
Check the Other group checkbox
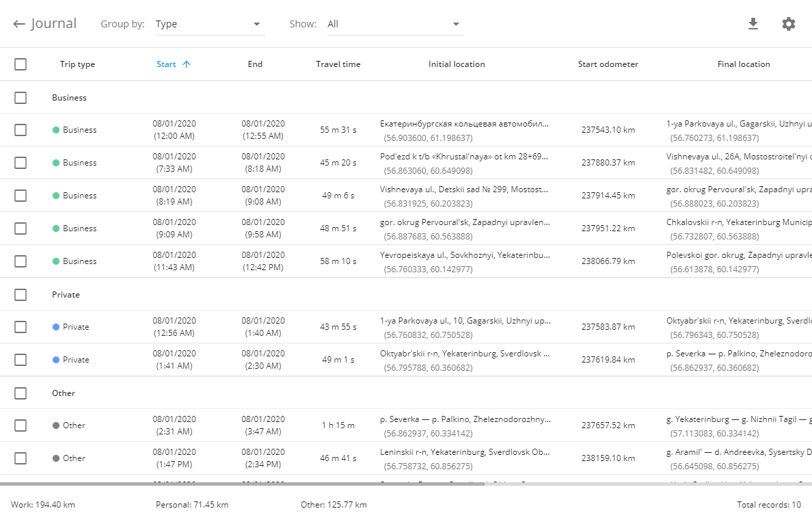[21, 393]
